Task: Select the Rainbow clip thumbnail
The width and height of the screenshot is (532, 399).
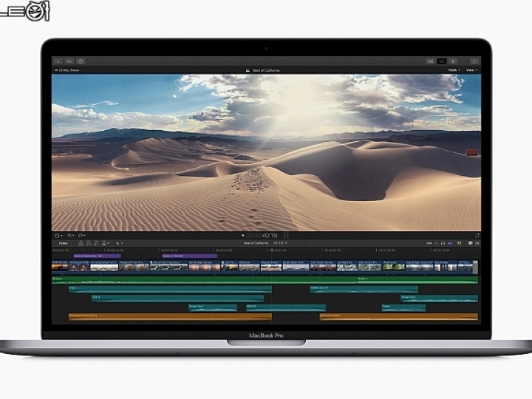Action: [x=249, y=266]
